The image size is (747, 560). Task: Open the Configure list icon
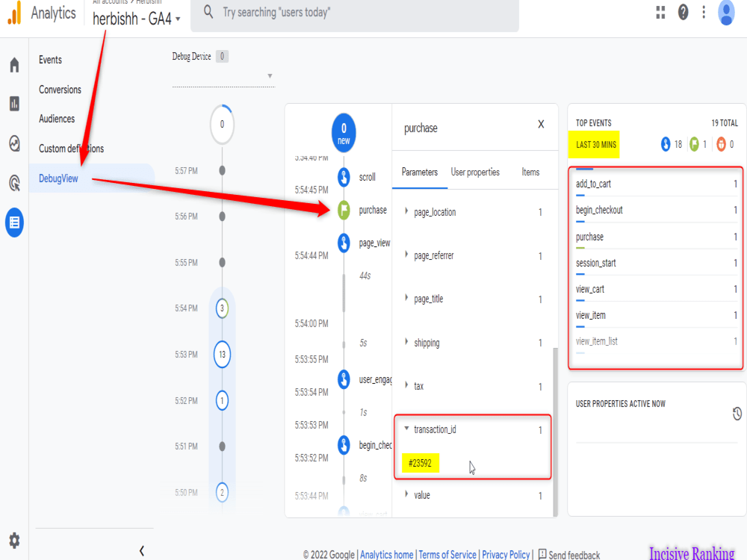tap(14, 223)
